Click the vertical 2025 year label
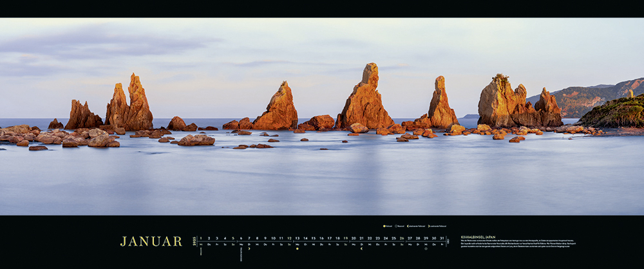644x269 pixels. [194, 241]
